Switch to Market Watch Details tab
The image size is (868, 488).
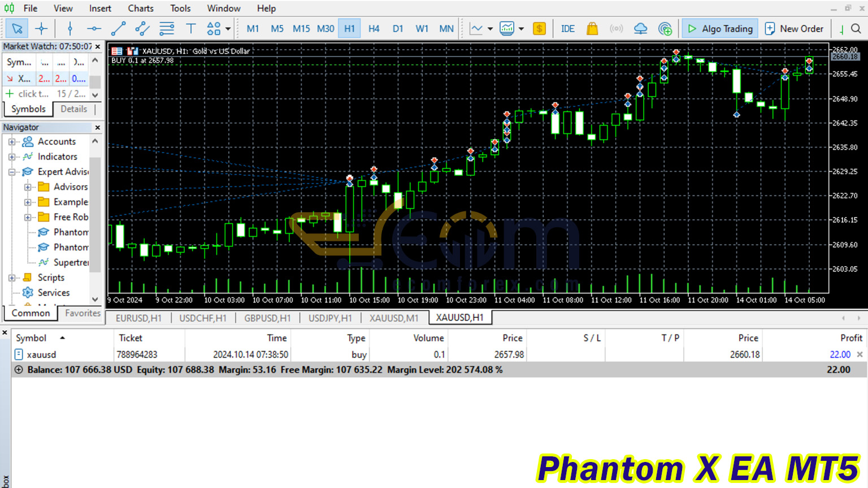[x=74, y=109]
